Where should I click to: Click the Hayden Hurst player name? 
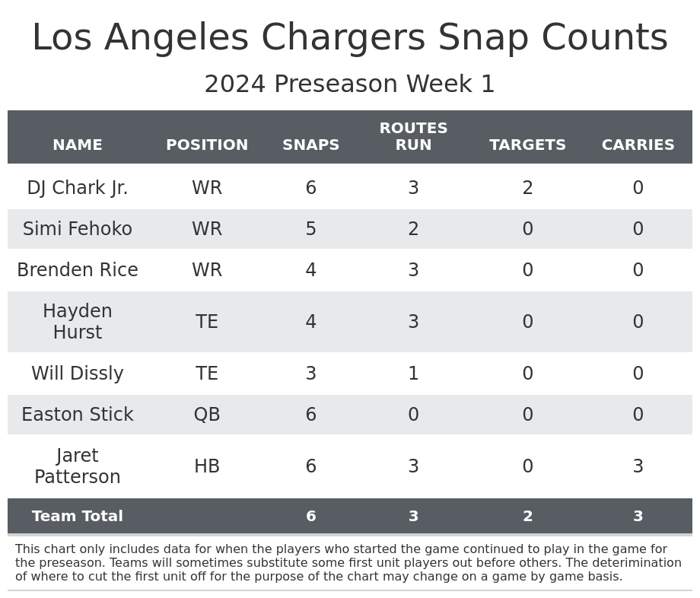click(x=78, y=322)
